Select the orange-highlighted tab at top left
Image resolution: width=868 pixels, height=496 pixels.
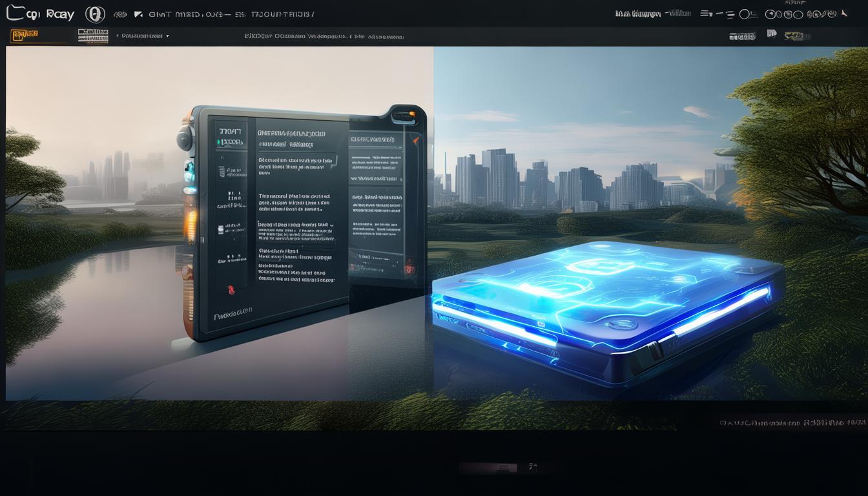pyautogui.click(x=25, y=35)
